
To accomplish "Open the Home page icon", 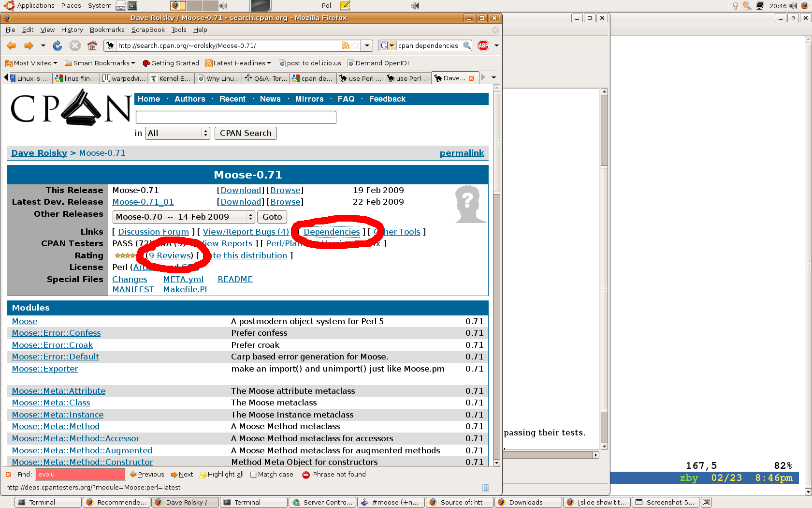I will pos(92,45).
